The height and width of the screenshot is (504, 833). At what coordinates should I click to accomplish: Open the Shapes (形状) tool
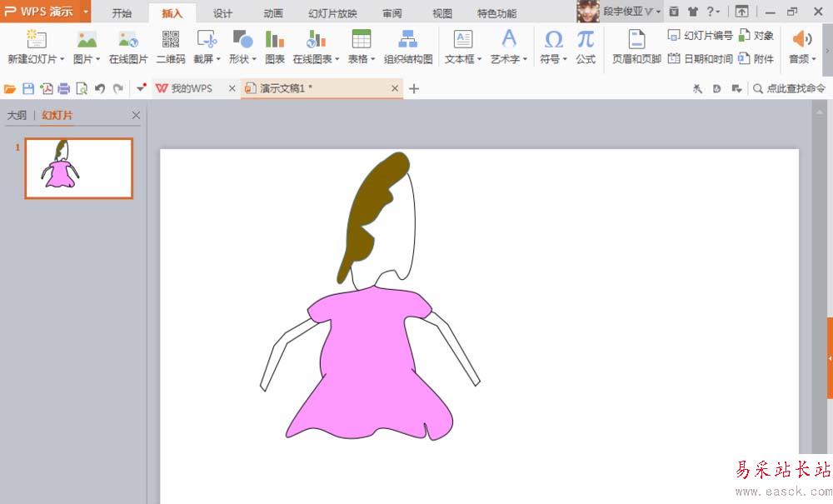coord(242,39)
